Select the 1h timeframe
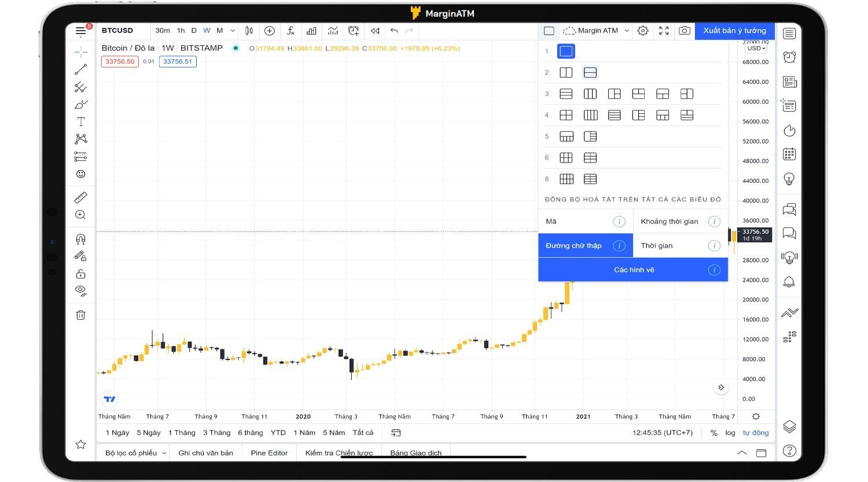The width and height of the screenshot is (868, 482). pyautogui.click(x=181, y=31)
